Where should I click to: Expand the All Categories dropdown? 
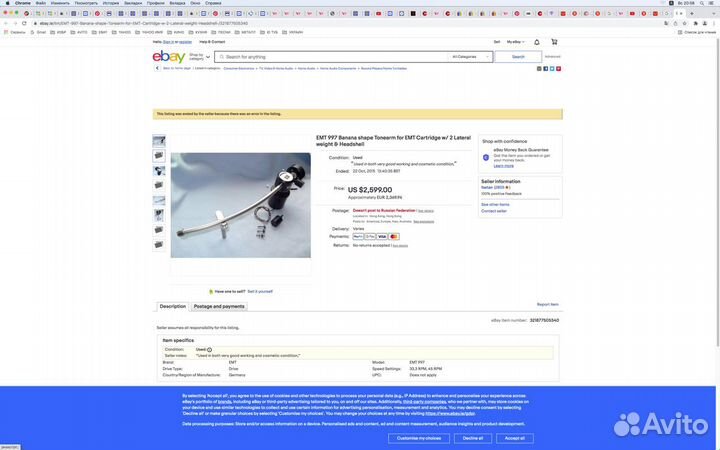[x=470, y=57]
